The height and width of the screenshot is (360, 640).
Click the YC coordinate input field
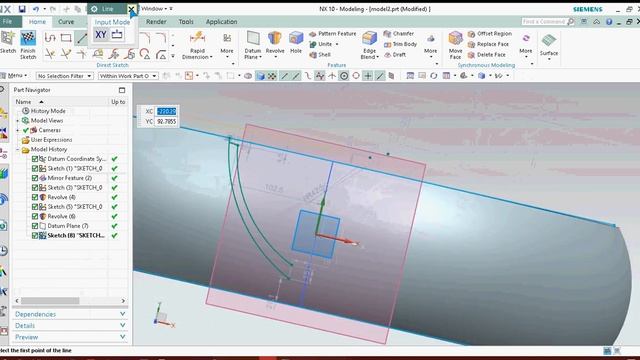(166, 122)
